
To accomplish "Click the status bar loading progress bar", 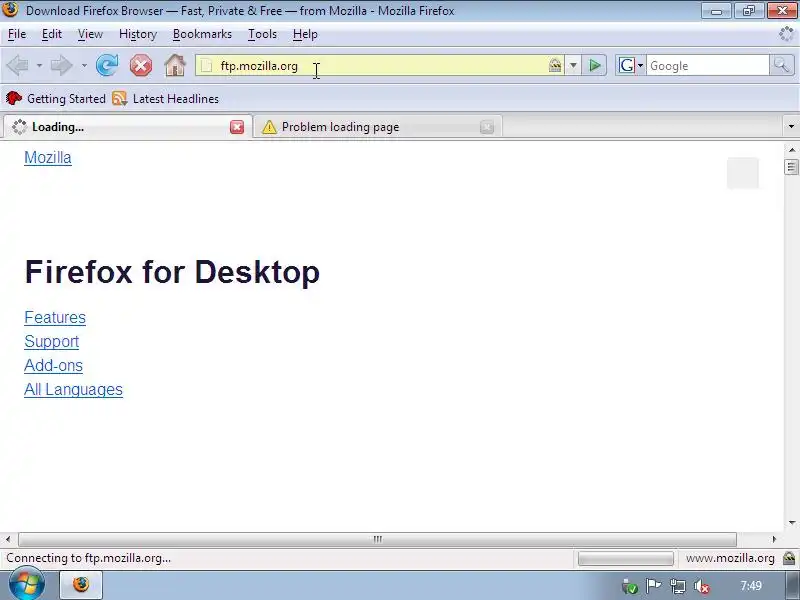I will pyautogui.click(x=626, y=558).
